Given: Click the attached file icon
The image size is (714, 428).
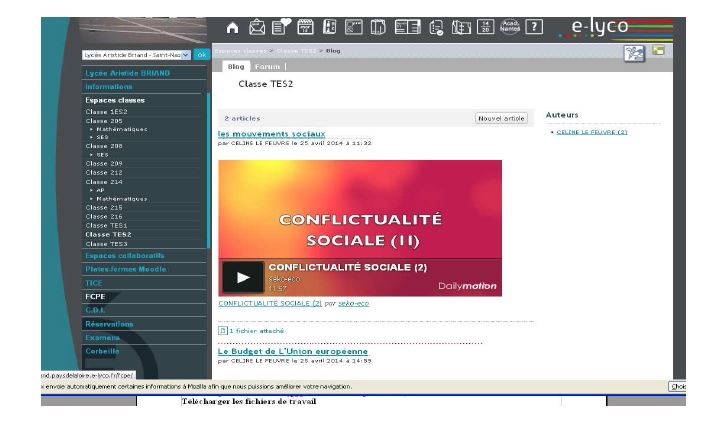Looking at the screenshot, I should [x=223, y=329].
